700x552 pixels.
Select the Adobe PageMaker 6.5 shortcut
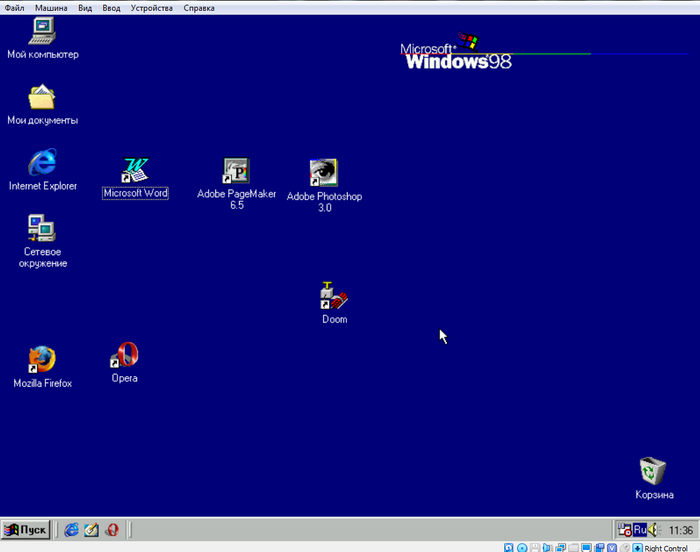[237, 184]
